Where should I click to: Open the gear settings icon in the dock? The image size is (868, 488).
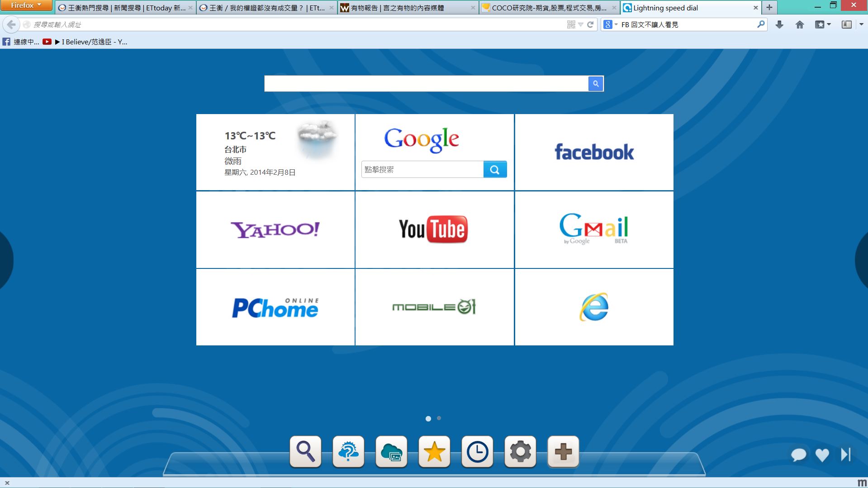click(x=520, y=451)
